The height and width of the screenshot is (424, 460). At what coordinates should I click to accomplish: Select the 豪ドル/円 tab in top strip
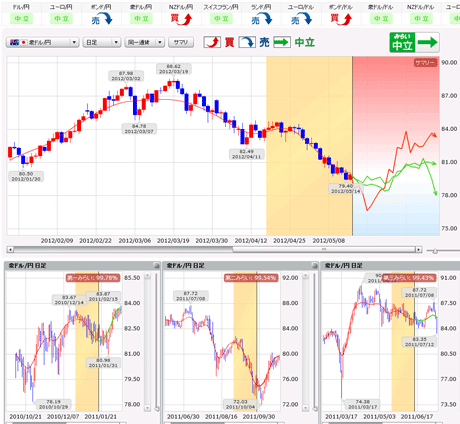pos(141,14)
